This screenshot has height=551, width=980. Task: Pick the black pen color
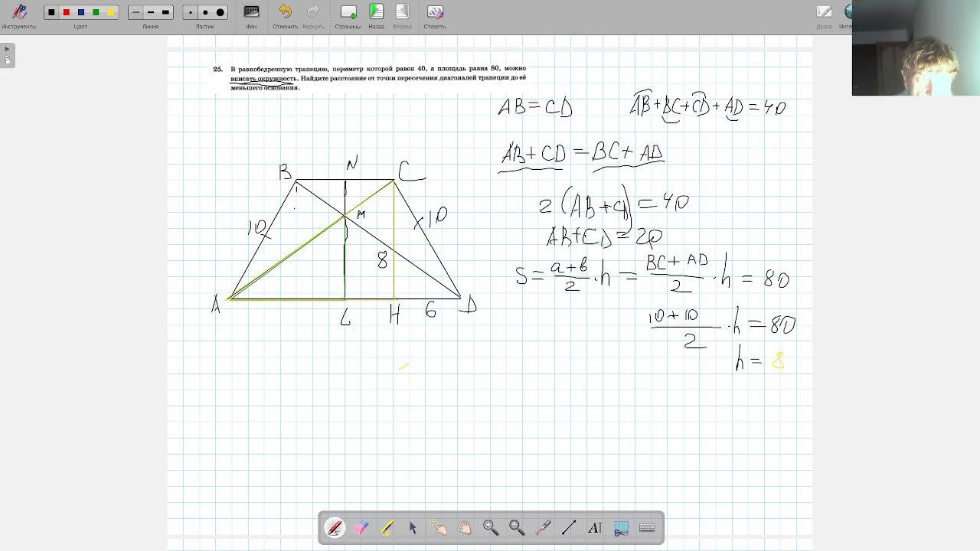tap(51, 12)
